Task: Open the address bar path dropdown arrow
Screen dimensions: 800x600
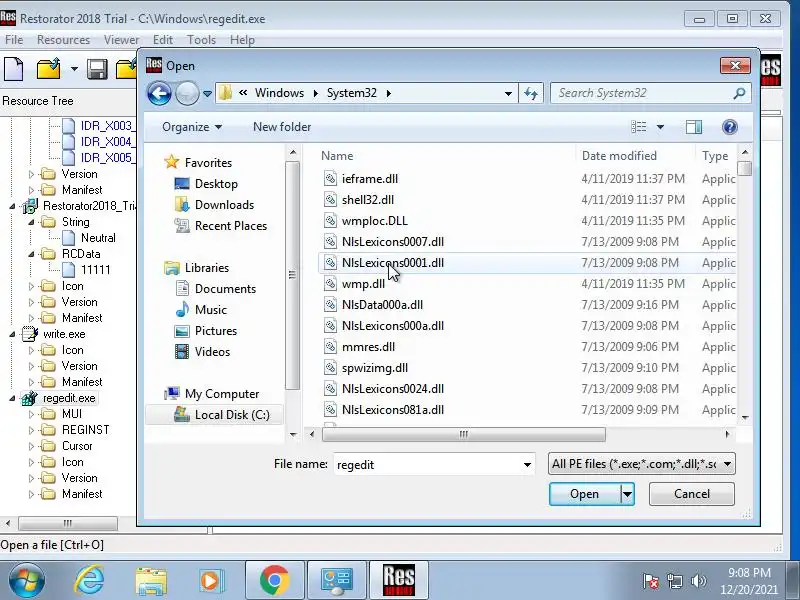Action: pos(508,93)
